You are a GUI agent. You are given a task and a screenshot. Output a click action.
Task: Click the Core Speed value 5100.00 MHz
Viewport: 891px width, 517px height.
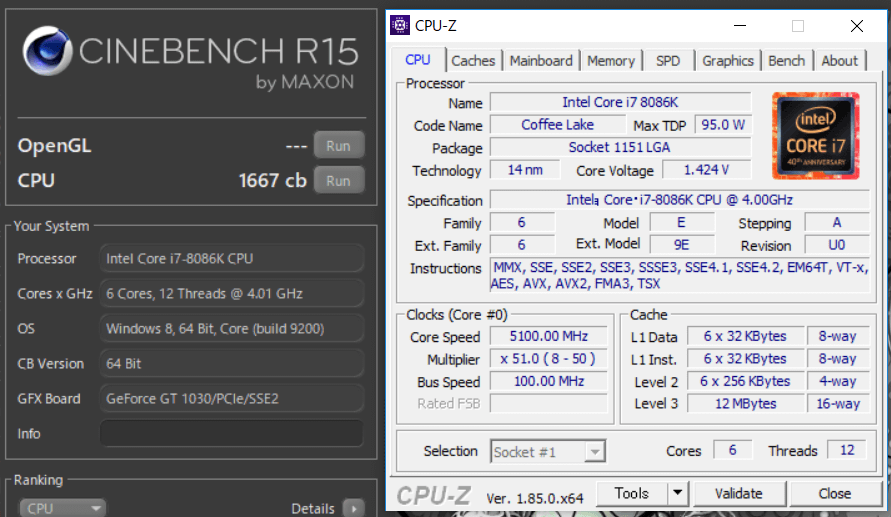click(x=548, y=336)
